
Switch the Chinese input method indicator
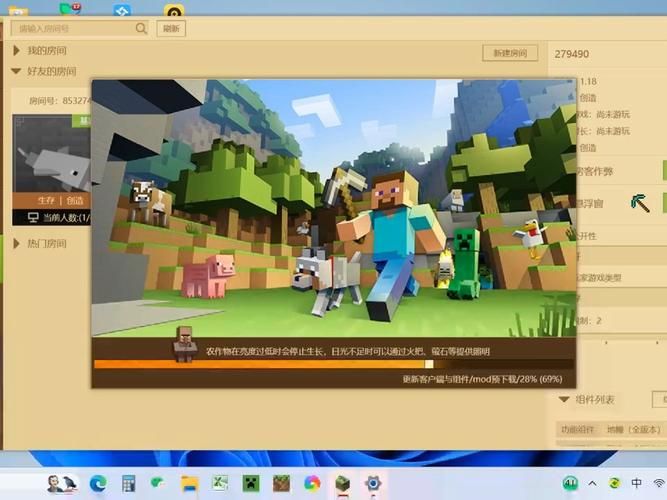[x=636, y=483]
